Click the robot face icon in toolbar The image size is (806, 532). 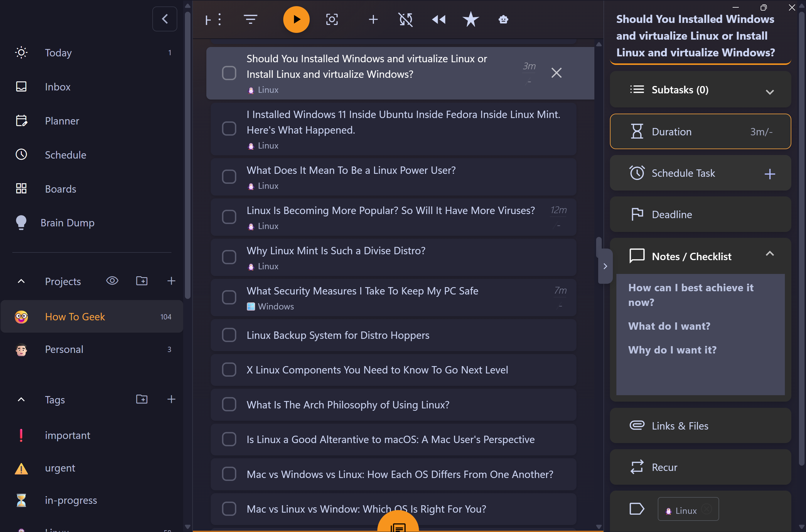point(503,19)
